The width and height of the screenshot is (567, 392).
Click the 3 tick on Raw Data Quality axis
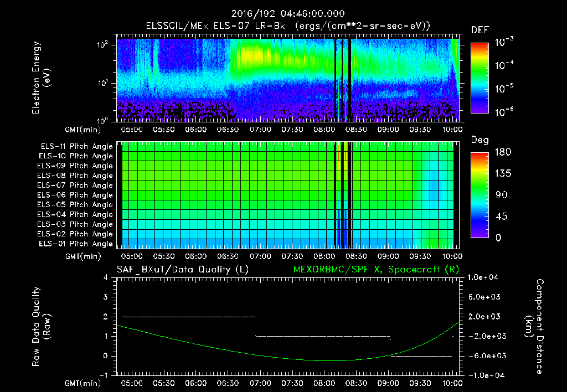106,297
